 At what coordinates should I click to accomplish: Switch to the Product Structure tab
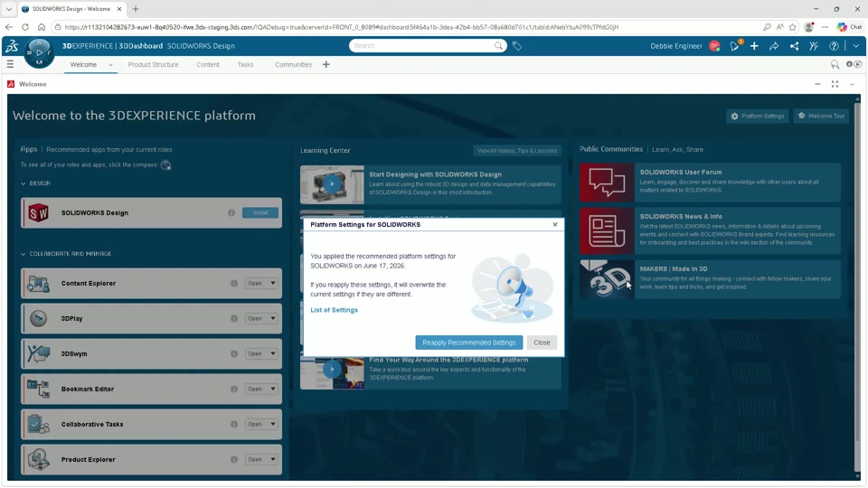tap(153, 65)
